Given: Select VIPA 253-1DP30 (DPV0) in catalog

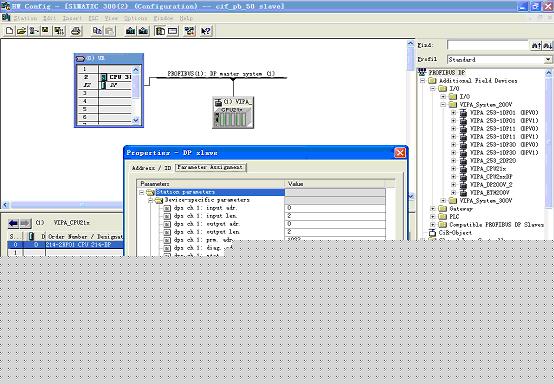Looking at the screenshot, I should pyautogui.click(x=504, y=145).
